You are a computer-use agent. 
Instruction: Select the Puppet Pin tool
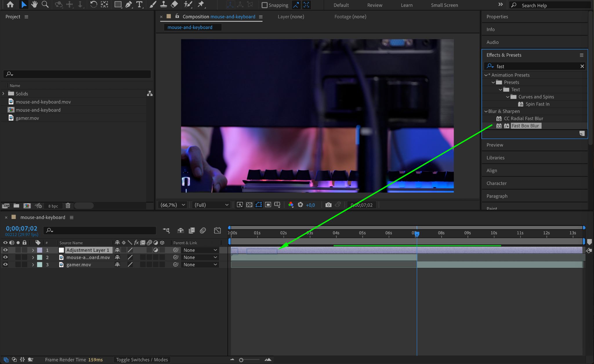pos(201,4)
